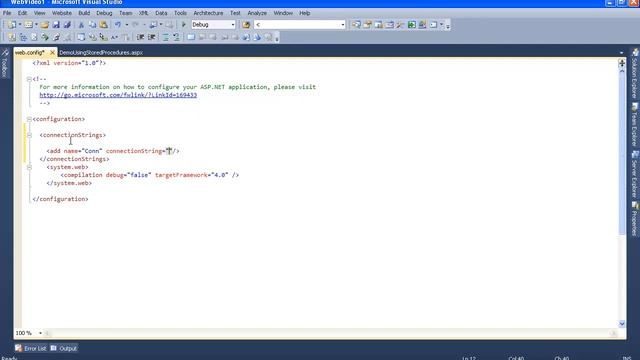The image size is (640, 360).
Task: Switch to DemoUsingStoredProcedures.aspx tab
Action: point(101,53)
